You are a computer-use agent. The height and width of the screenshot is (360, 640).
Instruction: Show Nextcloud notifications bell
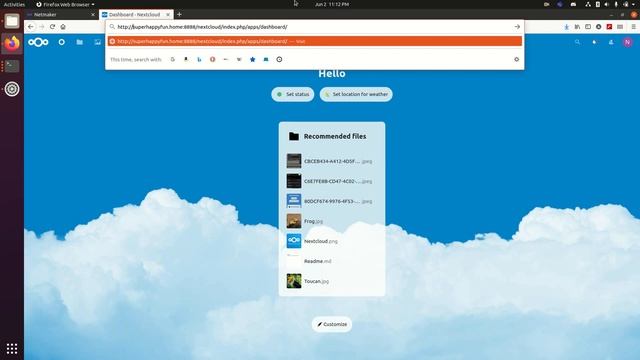point(594,42)
